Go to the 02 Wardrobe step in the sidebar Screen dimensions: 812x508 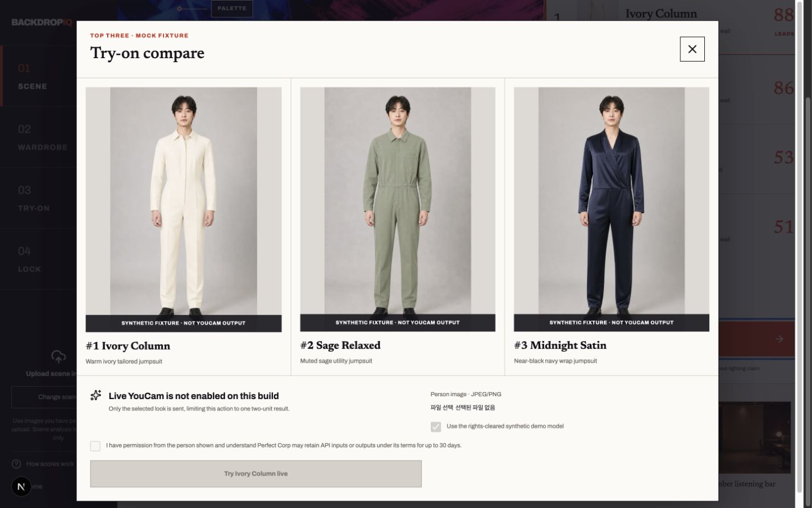(39, 137)
